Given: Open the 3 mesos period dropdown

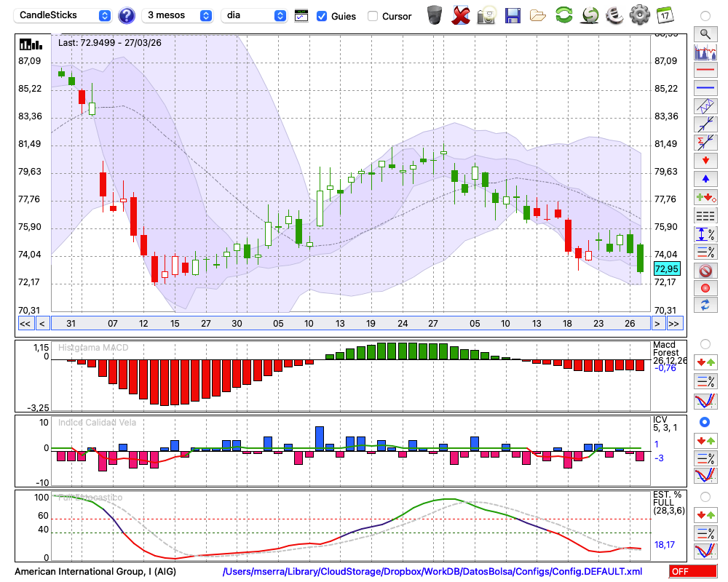Looking at the screenshot, I should 178,15.
